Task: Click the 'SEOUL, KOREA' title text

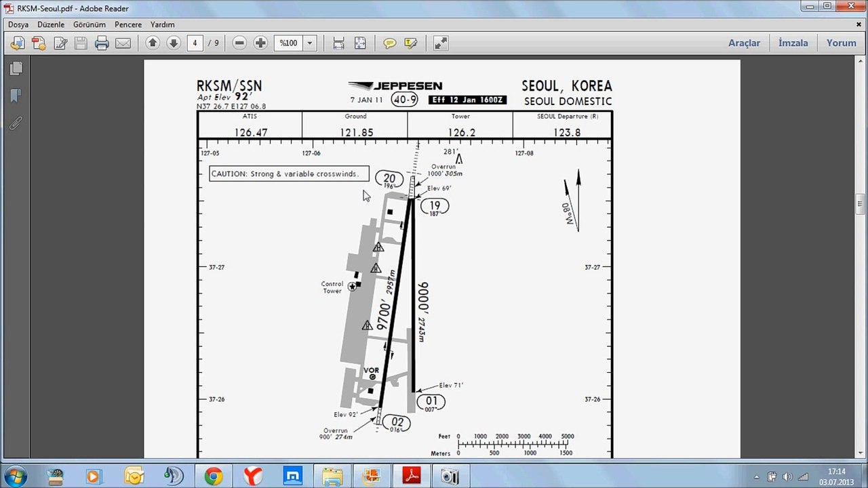Action: point(567,86)
